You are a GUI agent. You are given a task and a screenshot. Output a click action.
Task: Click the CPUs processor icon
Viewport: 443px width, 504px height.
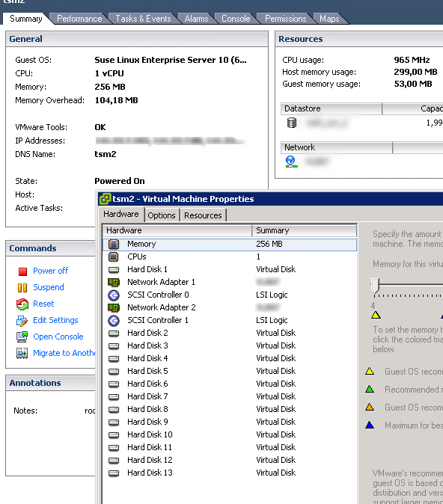pyautogui.click(x=114, y=256)
